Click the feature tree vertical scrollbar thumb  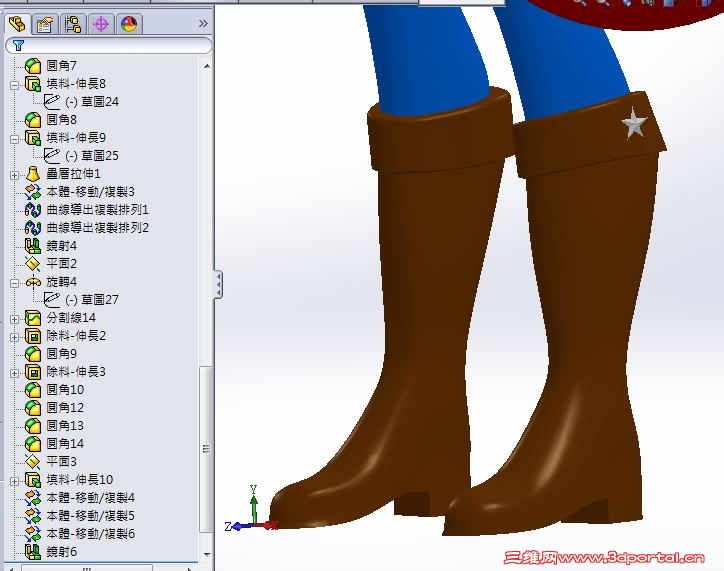click(x=206, y=449)
